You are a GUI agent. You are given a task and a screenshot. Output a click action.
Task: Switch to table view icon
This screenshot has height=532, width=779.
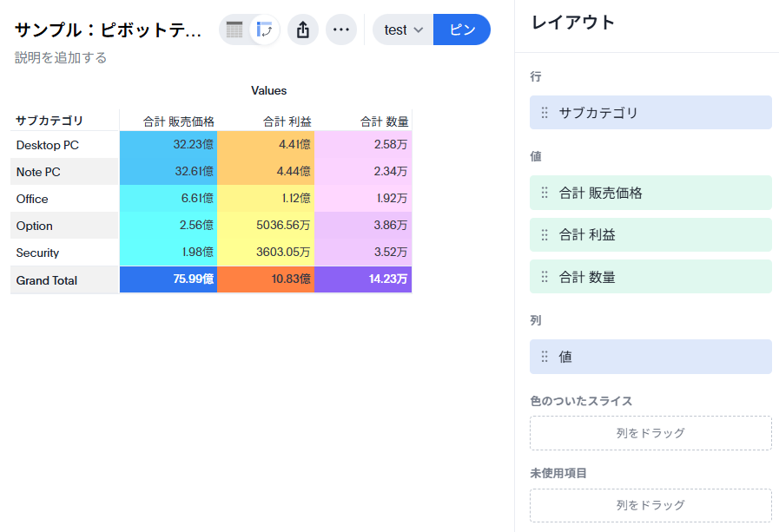coord(234,30)
